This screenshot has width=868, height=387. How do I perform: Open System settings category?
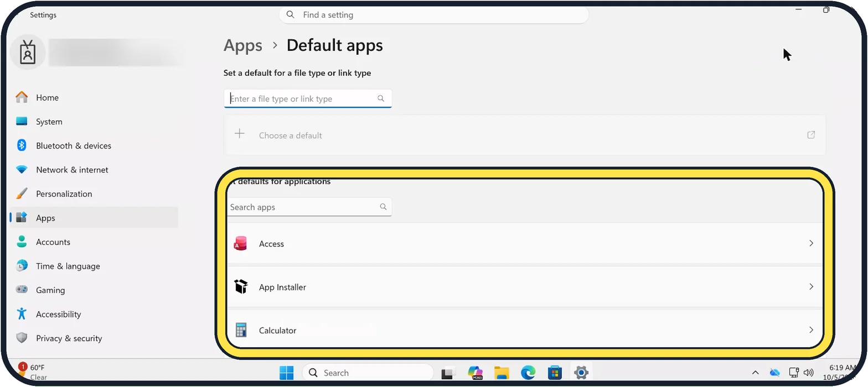(94, 122)
